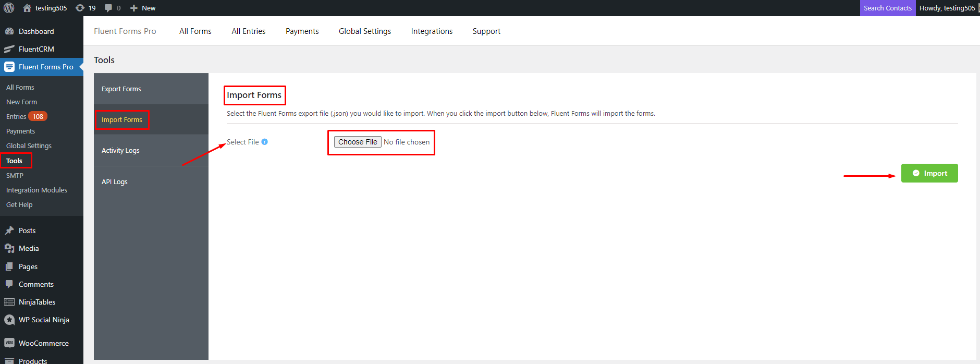Click the FluentCRM sidebar icon
Viewport: 980px width, 364px height.
click(x=9, y=49)
